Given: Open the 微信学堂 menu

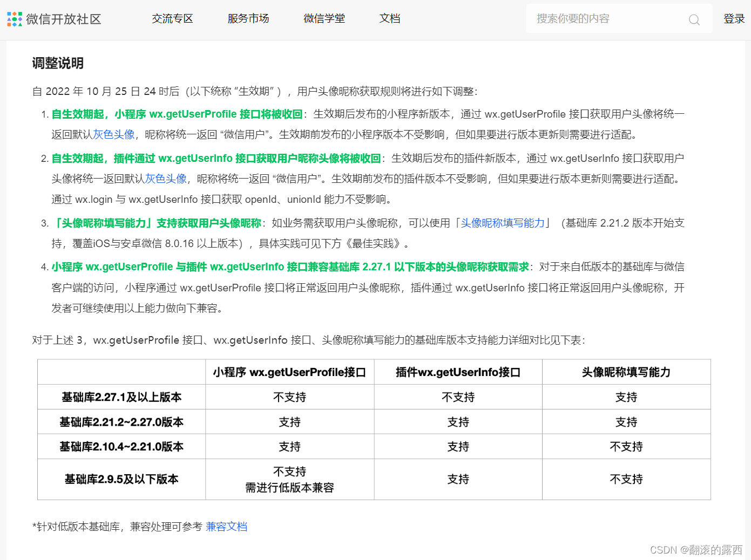Looking at the screenshot, I should pyautogui.click(x=324, y=18).
